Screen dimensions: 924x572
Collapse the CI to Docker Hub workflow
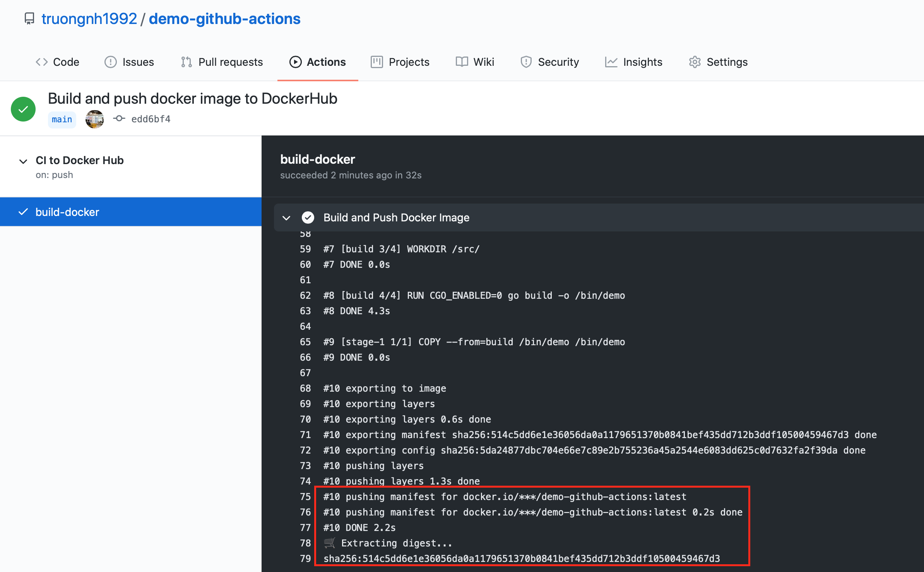click(x=23, y=161)
